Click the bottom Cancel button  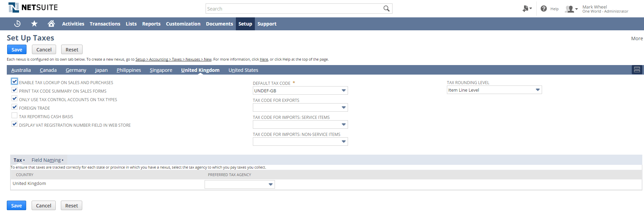click(x=43, y=205)
